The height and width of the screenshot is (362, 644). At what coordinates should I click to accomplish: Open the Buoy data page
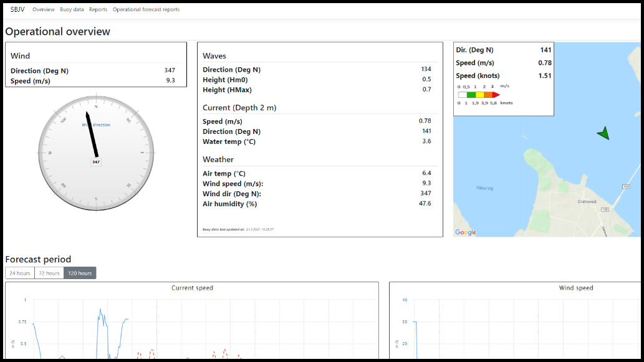coord(72,10)
